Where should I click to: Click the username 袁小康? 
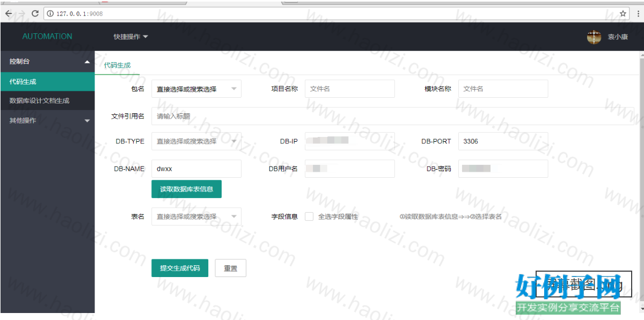[x=618, y=37]
